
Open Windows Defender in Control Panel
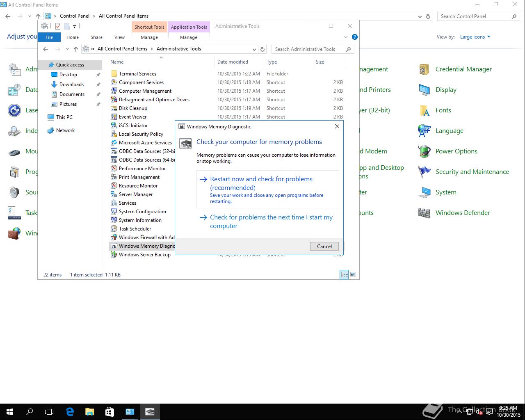[x=454, y=213]
